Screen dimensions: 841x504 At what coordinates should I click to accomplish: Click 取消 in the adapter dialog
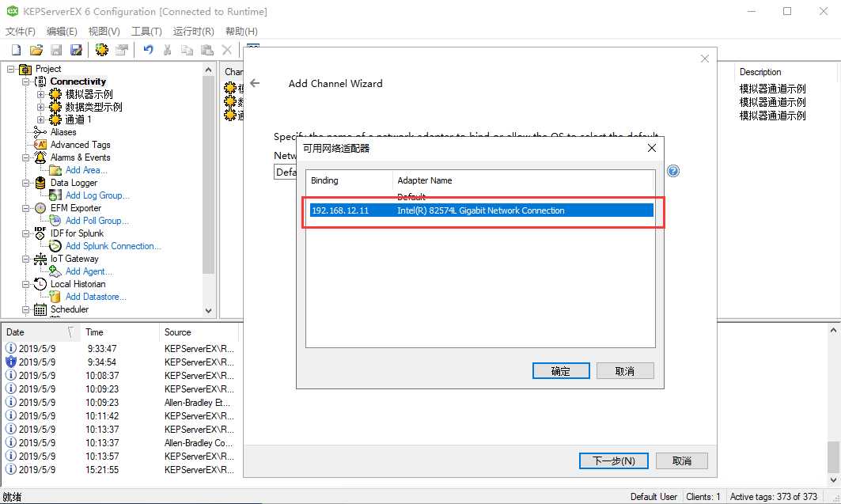click(x=625, y=371)
